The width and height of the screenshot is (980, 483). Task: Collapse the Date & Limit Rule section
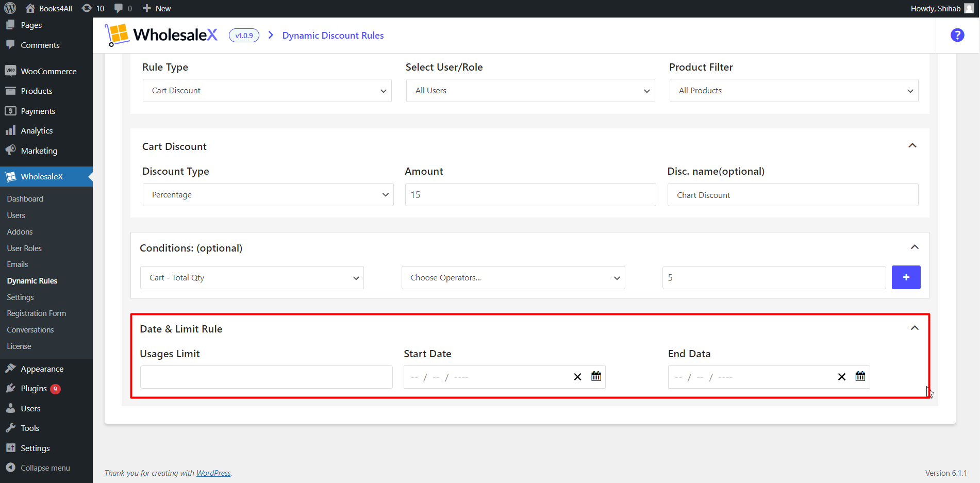click(x=915, y=328)
